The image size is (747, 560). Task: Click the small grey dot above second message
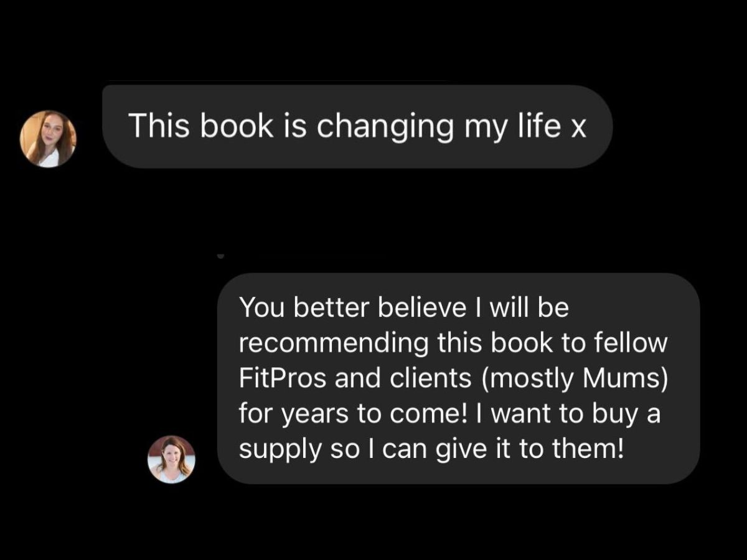(220, 255)
